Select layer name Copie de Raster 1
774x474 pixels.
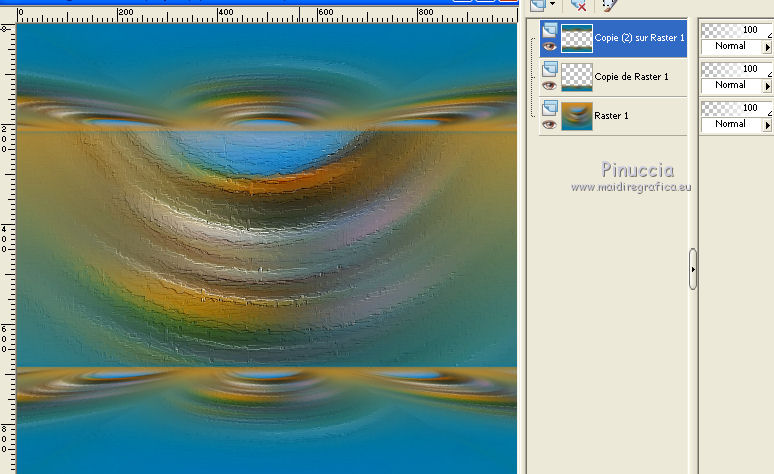(x=631, y=77)
